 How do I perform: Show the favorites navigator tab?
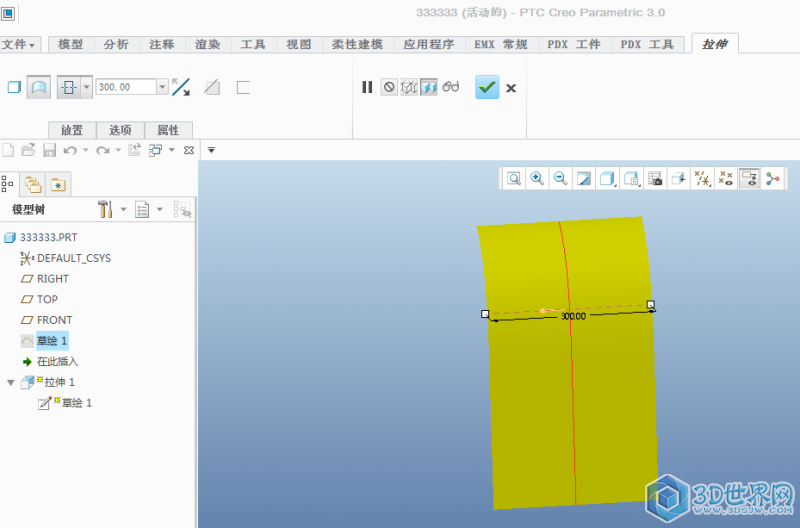tap(58, 184)
